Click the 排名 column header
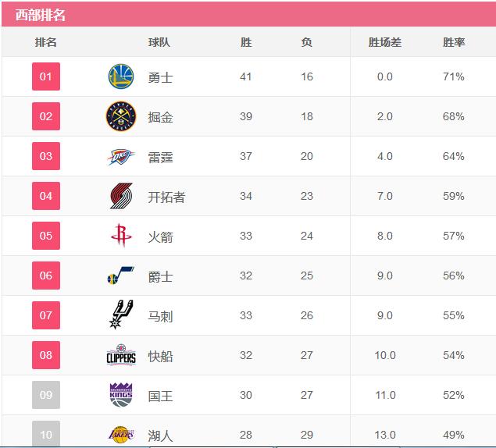Image resolution: width=496 pixels, height=448 pixels. 46,42
